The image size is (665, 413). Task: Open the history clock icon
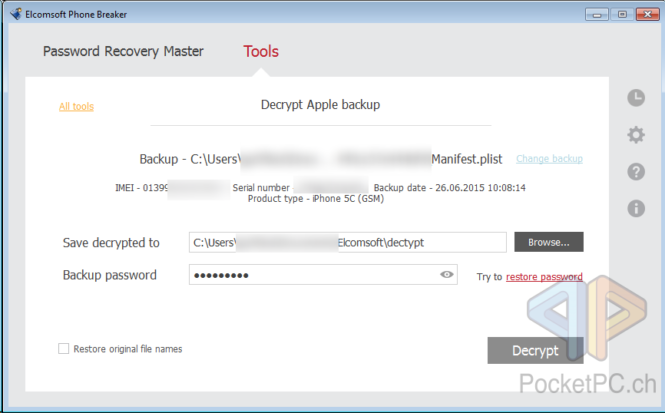636,98
